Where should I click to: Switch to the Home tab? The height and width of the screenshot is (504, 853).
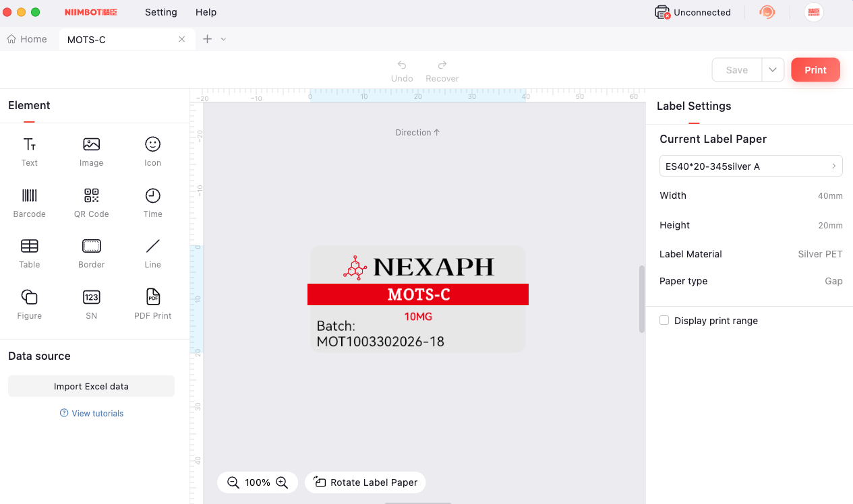tap(28, 39)
